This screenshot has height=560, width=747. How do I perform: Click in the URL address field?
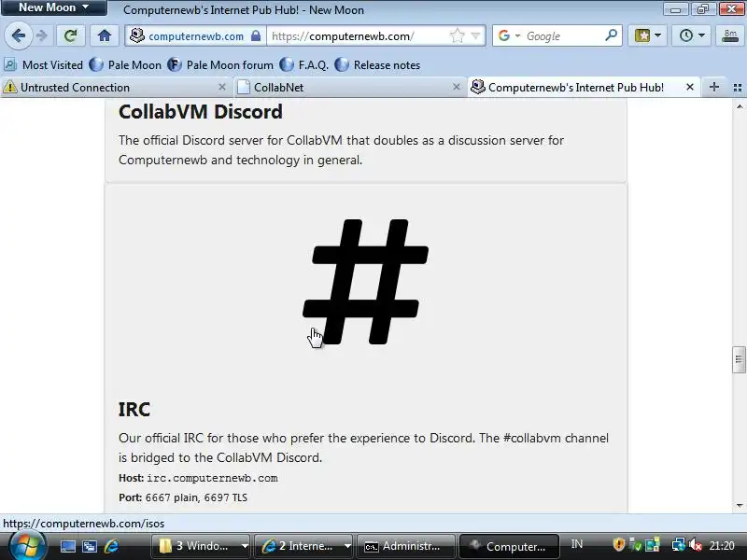(358, 35)
